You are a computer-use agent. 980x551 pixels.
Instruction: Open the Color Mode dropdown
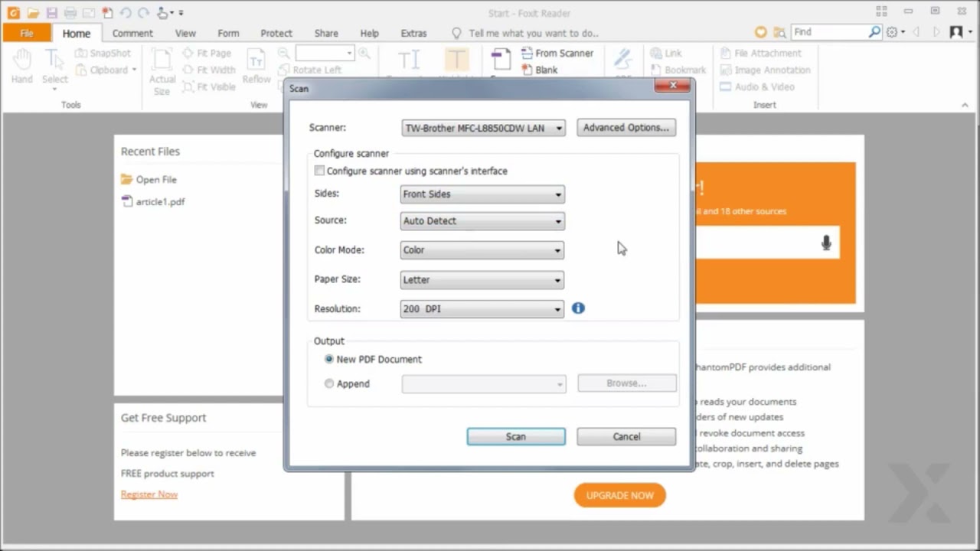click(x=482, y=249)
